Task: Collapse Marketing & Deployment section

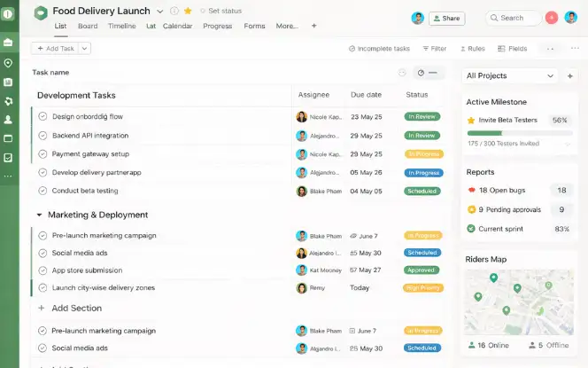Action: tap(39, 215)
